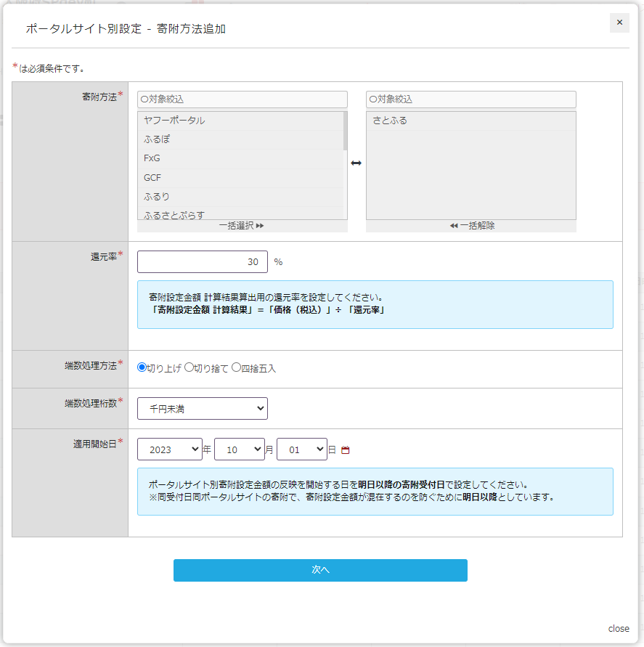The image size is (644, 647).
Task: Click the swap arrows between lists
Action: click(356, 163)
